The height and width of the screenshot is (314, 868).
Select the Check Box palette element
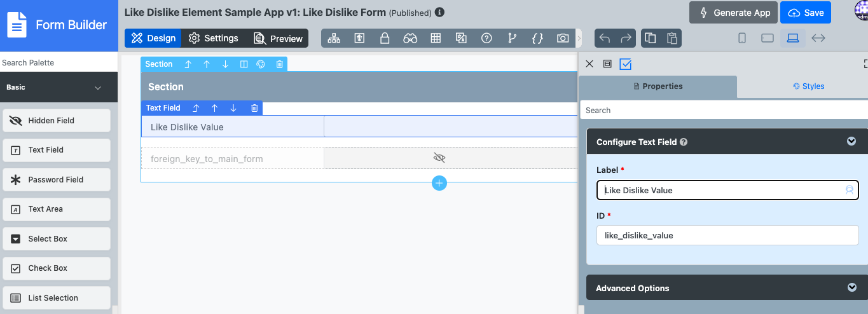57,268
